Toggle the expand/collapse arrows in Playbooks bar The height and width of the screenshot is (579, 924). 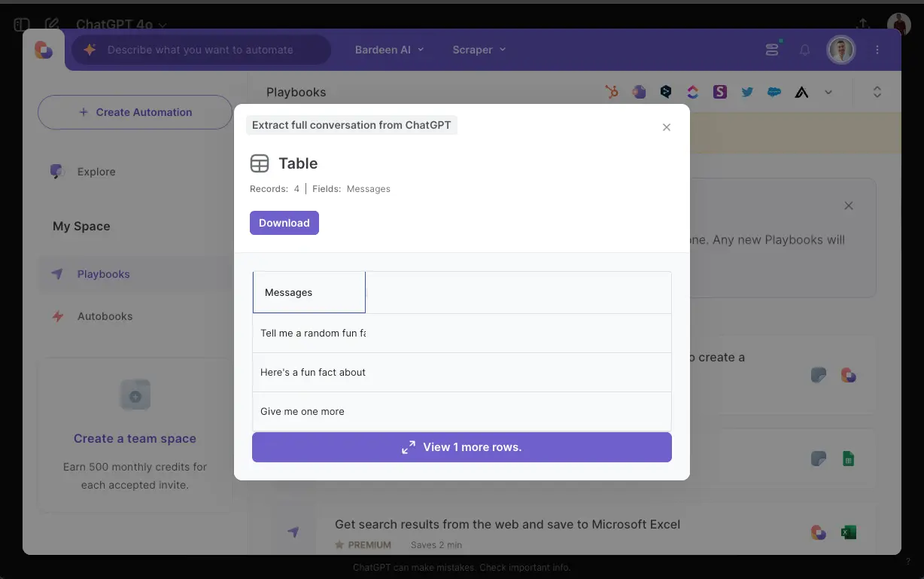(x=877, y=92)
